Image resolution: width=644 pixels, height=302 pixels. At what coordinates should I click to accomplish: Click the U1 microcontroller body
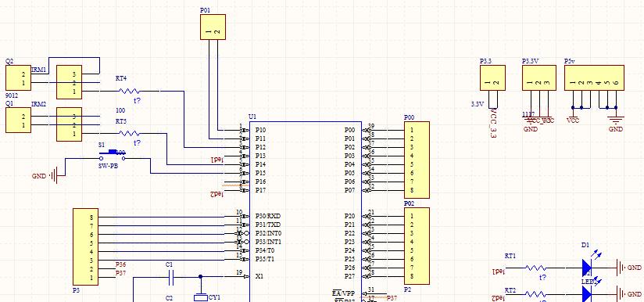click(x=306, y=211)
